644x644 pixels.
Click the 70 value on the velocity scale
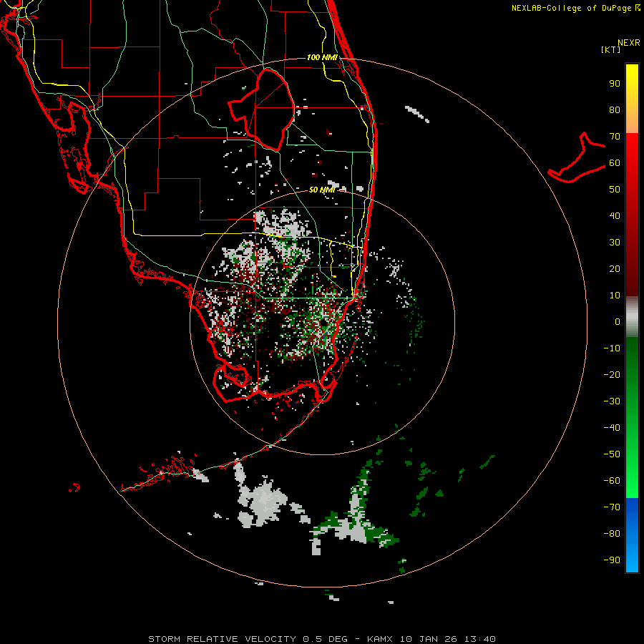[x=615, y=137]
